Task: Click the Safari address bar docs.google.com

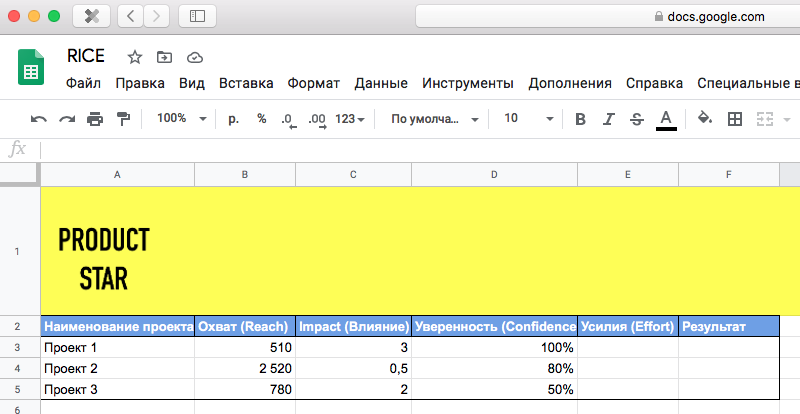Action: [x=608, y=17]
